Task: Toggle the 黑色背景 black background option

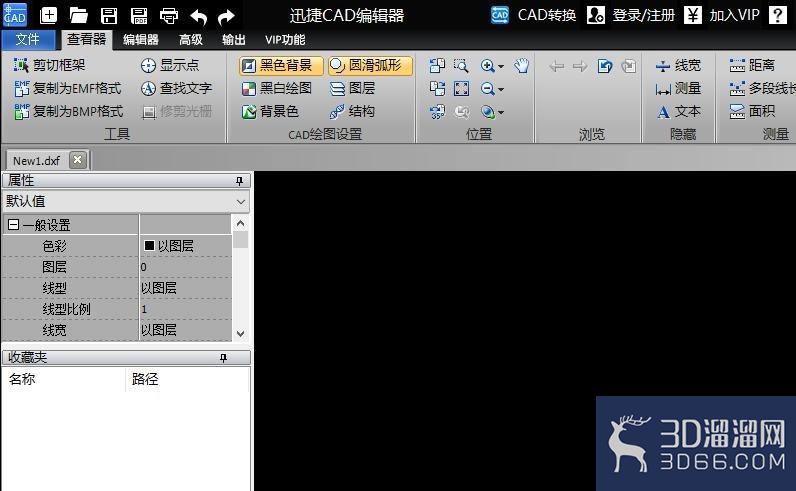Action: pyautogui.click(x=281, y=66)
